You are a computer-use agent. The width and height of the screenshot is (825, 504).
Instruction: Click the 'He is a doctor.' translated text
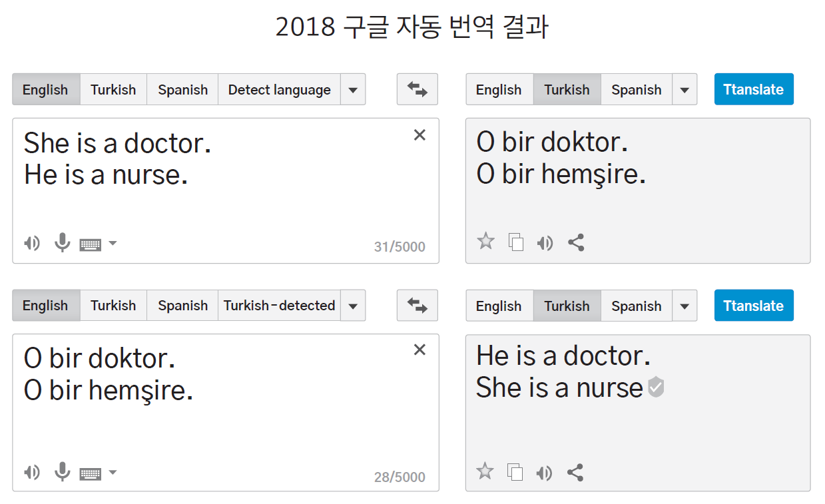(563, 356)
